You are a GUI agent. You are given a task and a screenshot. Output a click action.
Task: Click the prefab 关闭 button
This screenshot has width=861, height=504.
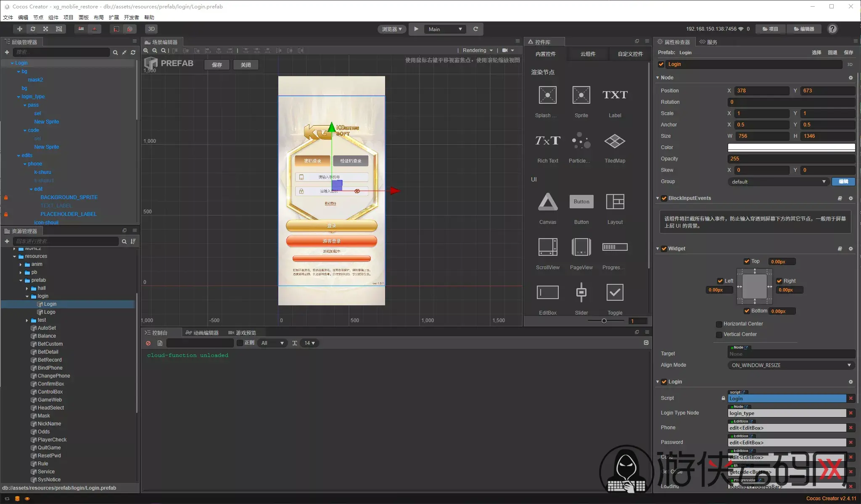[246, 65]
